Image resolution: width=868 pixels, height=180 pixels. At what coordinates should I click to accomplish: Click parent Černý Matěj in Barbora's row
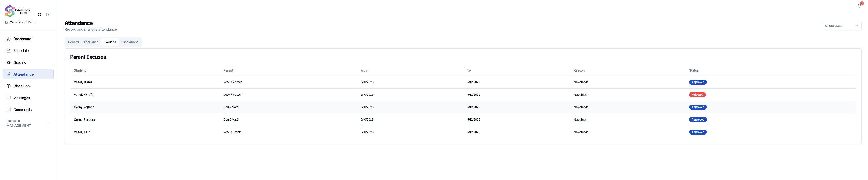(x=231, y=120)
